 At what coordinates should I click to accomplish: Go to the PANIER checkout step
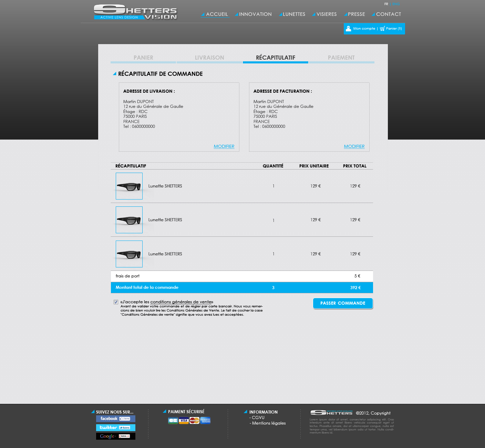[x=143, y=58]
